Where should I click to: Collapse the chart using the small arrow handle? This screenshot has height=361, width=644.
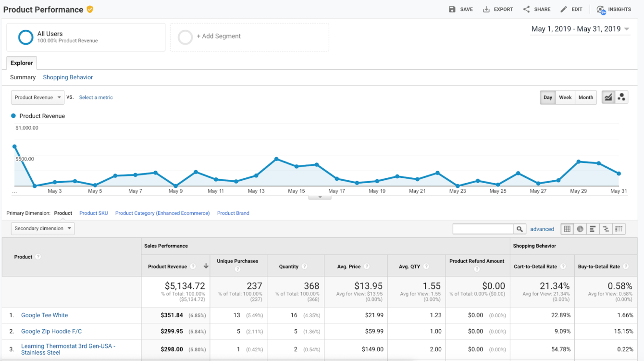coord(320,197)
